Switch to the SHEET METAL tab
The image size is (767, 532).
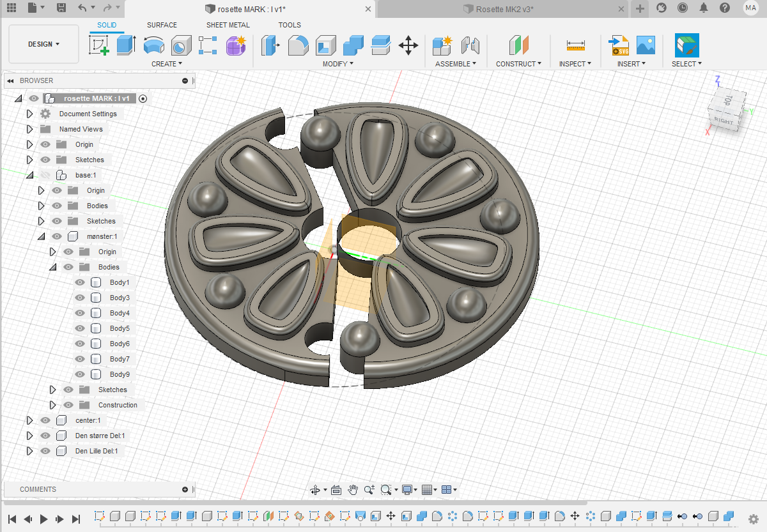coord(228,25)
